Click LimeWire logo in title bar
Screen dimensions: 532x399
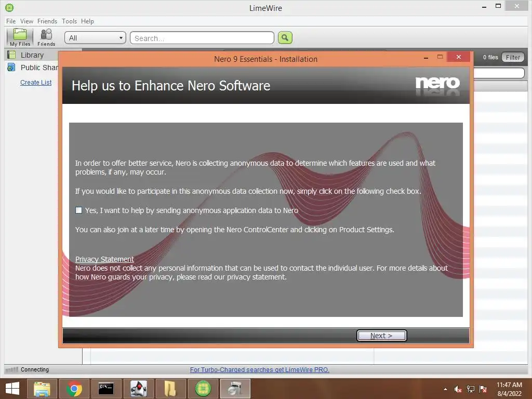(9, 7)
